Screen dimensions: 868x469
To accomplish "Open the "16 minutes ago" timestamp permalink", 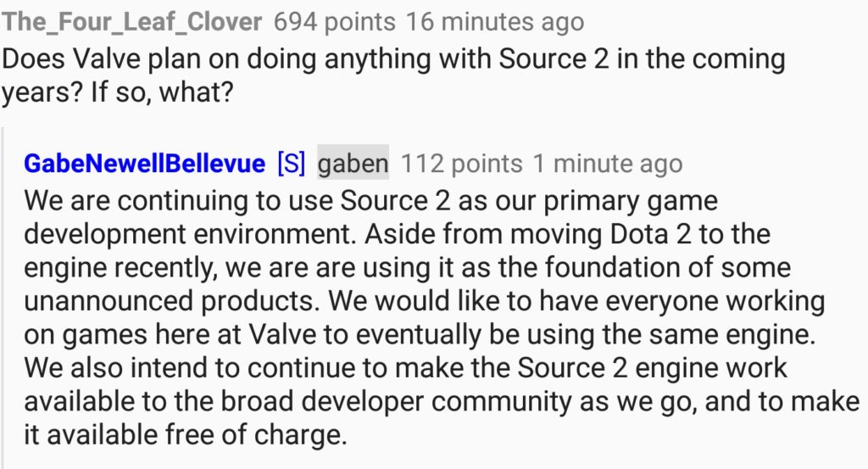I will 495,22.
